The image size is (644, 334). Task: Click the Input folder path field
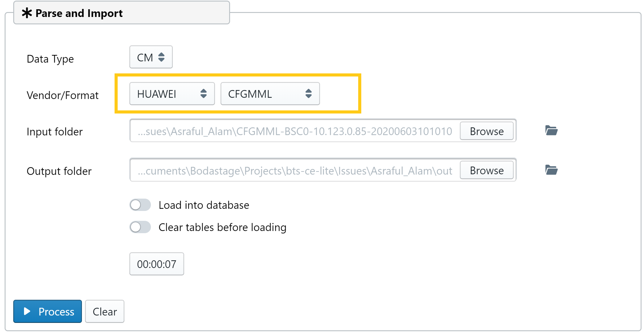point(295,131)
